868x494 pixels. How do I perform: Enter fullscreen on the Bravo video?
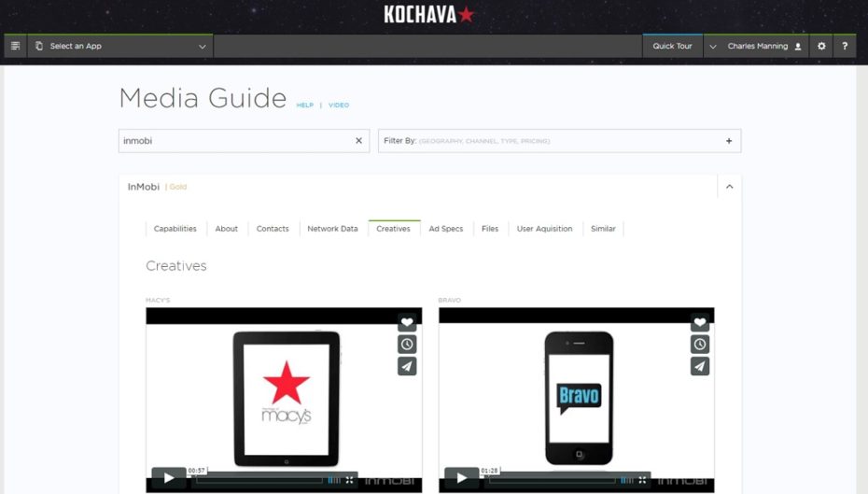tap(642, 480)
